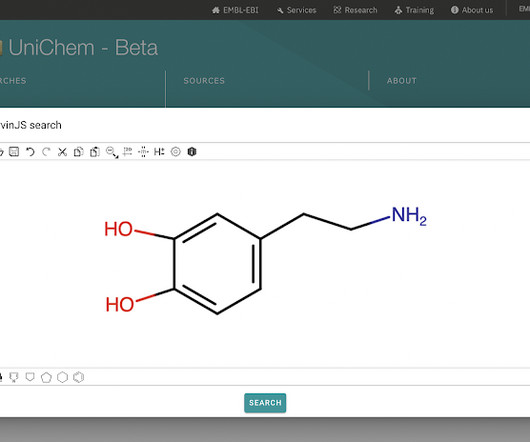
Task: Open the Services menu link
Action: click(296, 10)
